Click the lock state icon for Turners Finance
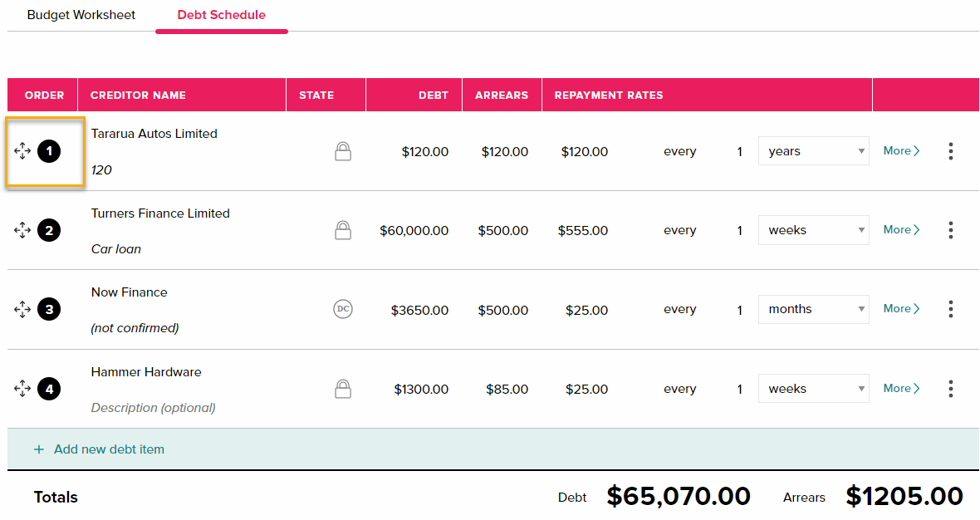This screenshot has width=980, height=520. pos(343,230)
